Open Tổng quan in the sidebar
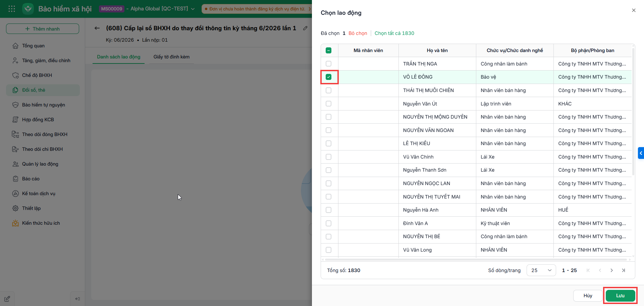 (43, 46)
